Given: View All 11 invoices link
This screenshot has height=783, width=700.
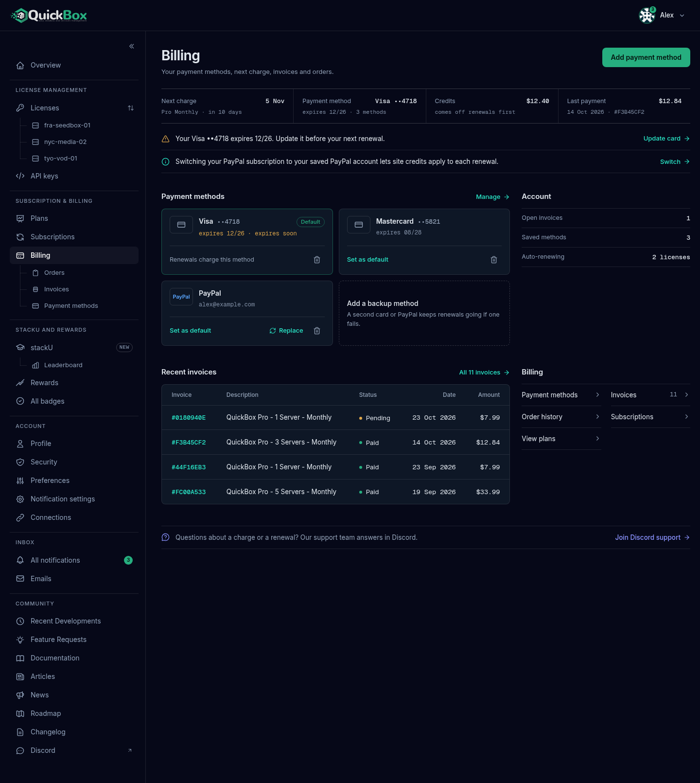Looking at the screenshot, I should (x=484, y=373).
